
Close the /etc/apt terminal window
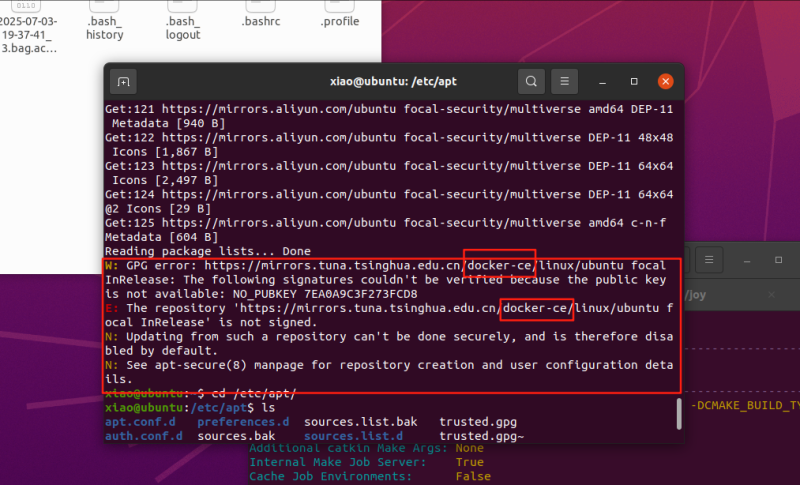click(665, 82)
